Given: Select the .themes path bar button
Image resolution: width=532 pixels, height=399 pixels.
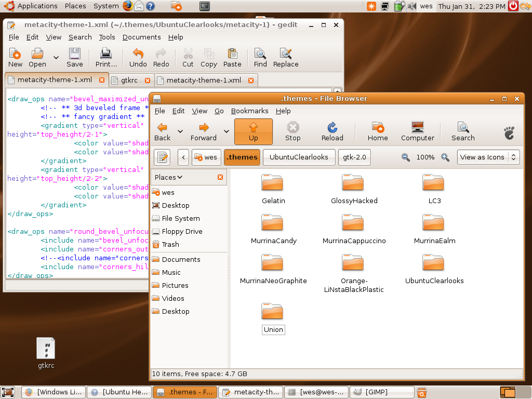Looking at the screenshot, I should pyautogui.click(x=242, y=157).
